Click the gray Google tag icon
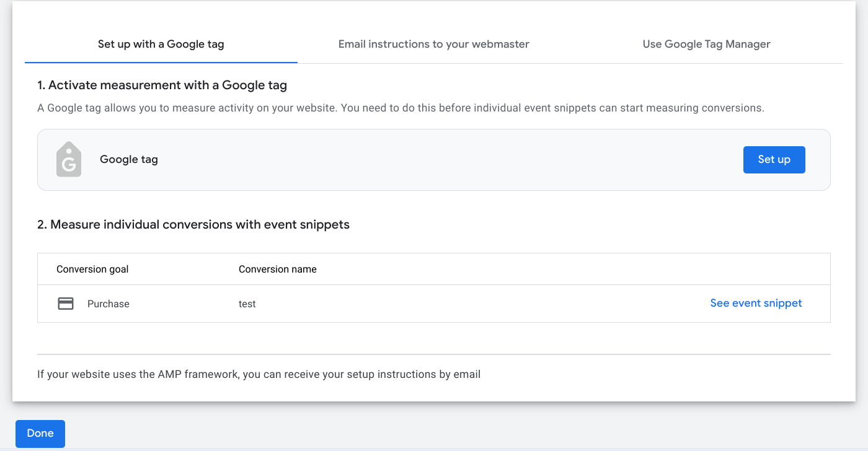 point(69,160)
